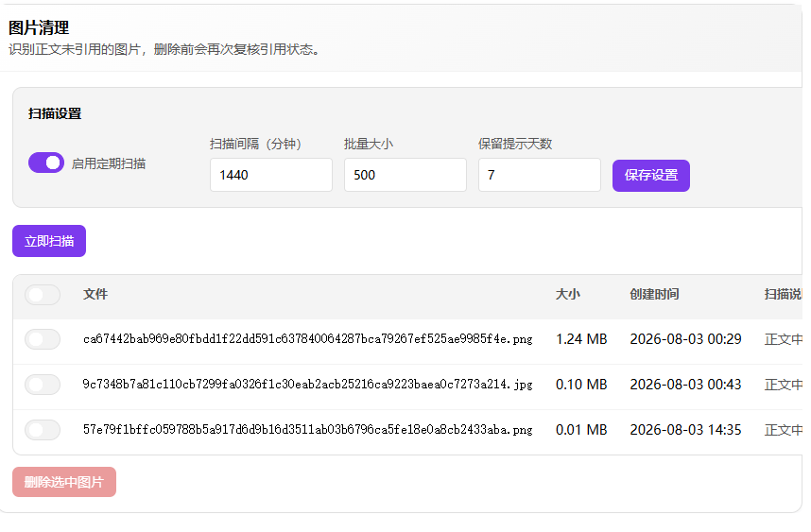Click filename 57e79f1bffc05978...aba.png
The width and height of the screenshot is (811, 532).
click(x=308, y=430)
